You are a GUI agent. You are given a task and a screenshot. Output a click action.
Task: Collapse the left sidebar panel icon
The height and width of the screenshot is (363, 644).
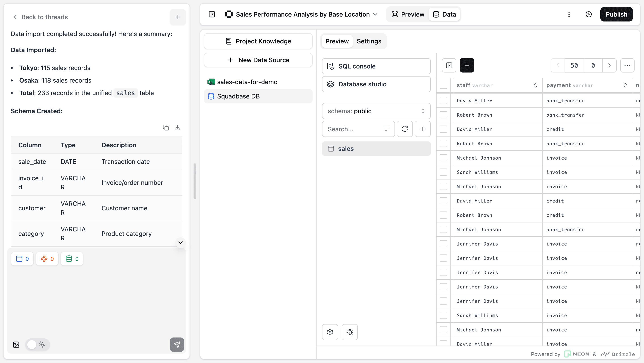212,14
